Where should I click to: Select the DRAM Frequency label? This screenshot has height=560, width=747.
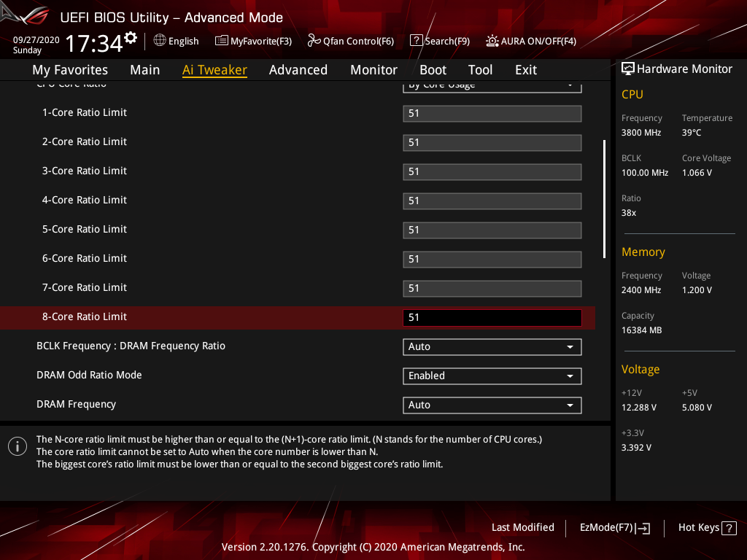point(76,404)
